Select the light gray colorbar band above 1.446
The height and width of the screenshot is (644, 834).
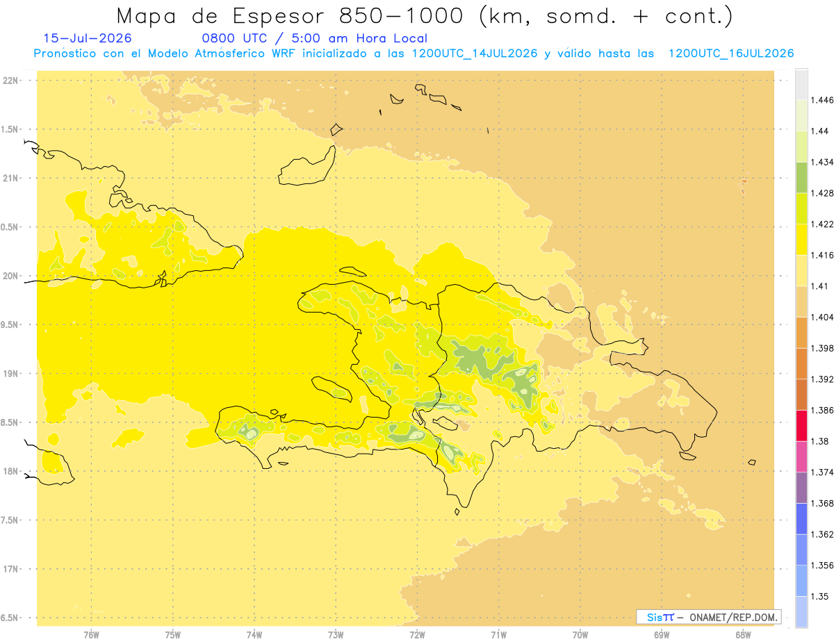click(801, 84)
